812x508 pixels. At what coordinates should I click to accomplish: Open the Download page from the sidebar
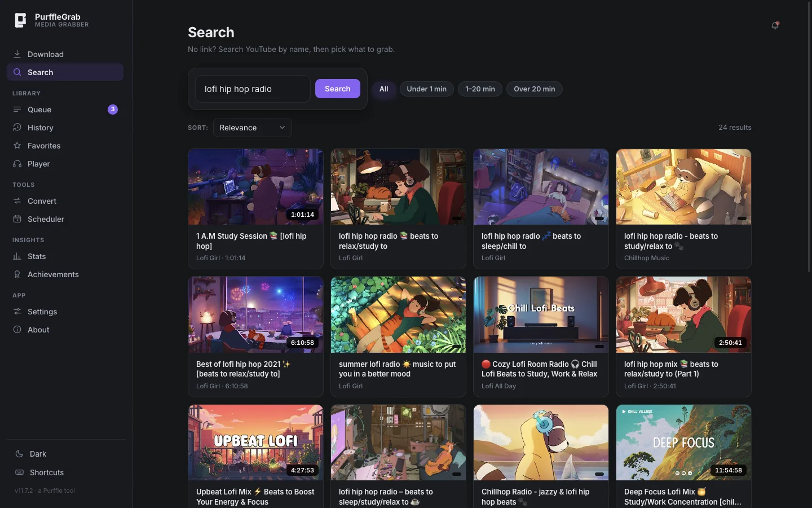[x=65, y=54]
